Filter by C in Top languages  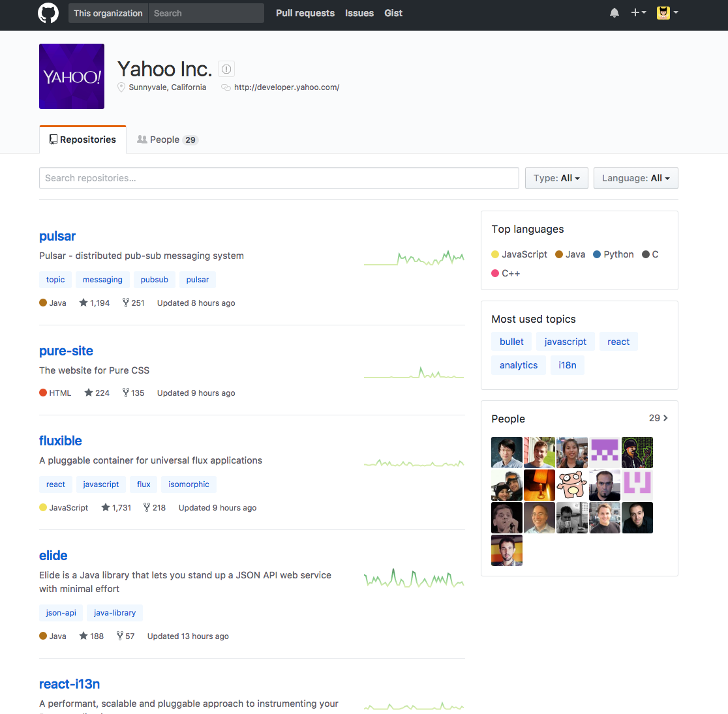[650, 254]
